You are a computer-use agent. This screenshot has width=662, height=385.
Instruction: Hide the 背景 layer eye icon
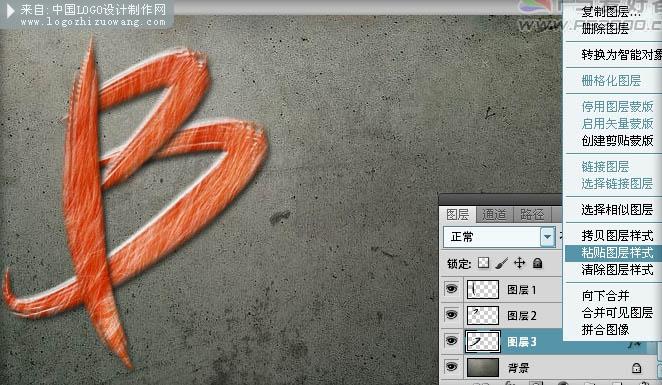[451, 367]
